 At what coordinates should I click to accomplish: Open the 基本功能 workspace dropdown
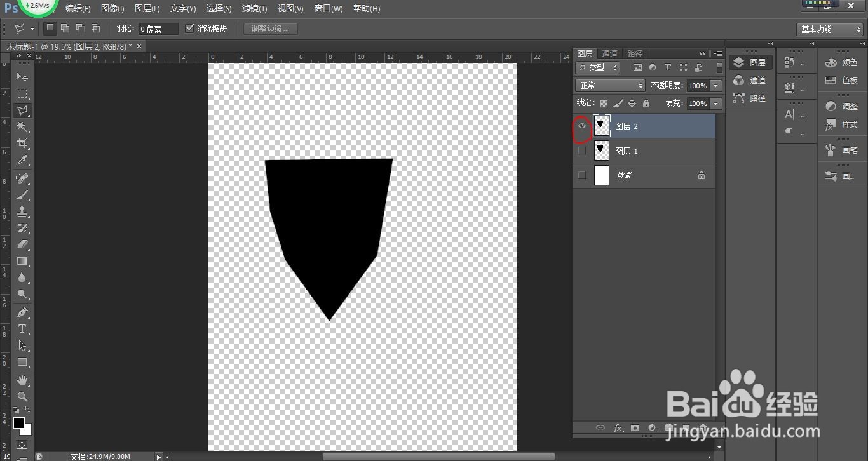point(830,29)
